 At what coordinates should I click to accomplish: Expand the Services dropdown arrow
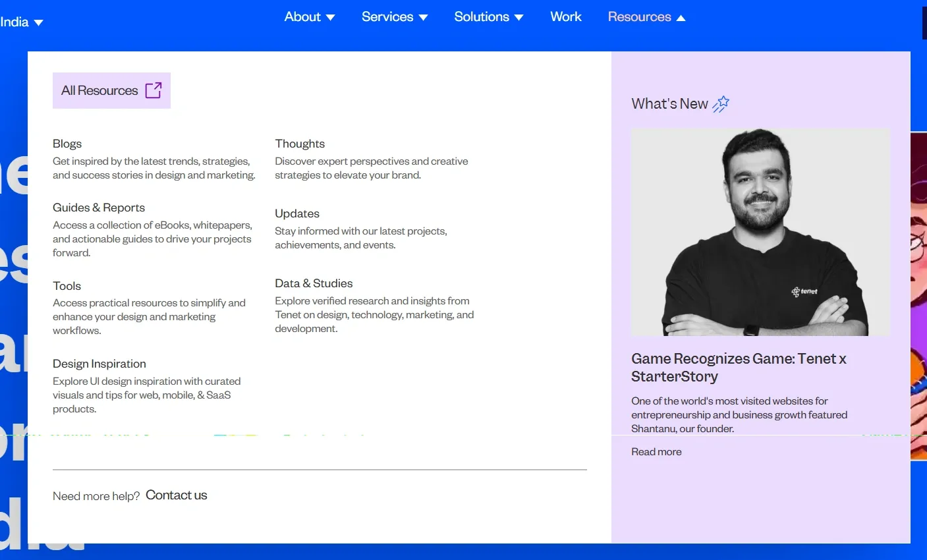point(424,18)
